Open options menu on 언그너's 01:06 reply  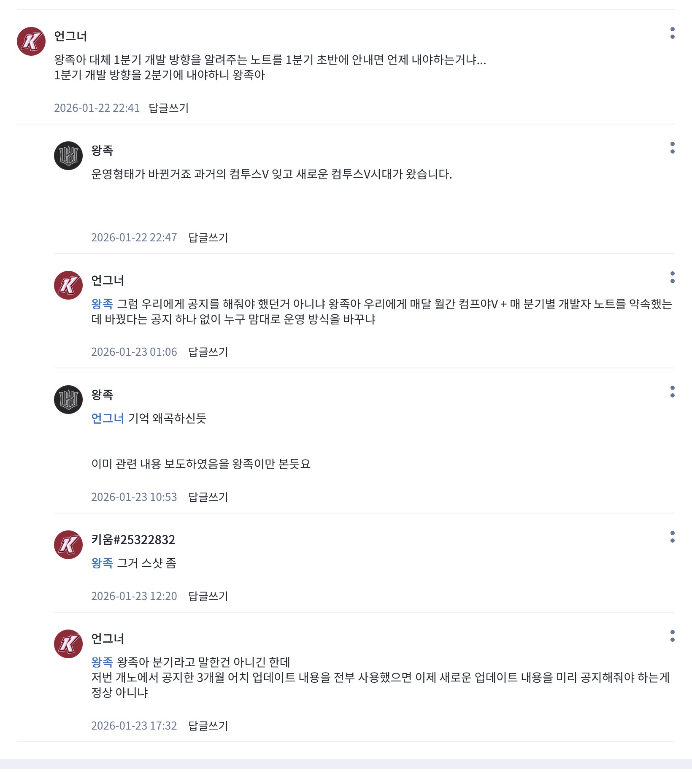point(672,277)
